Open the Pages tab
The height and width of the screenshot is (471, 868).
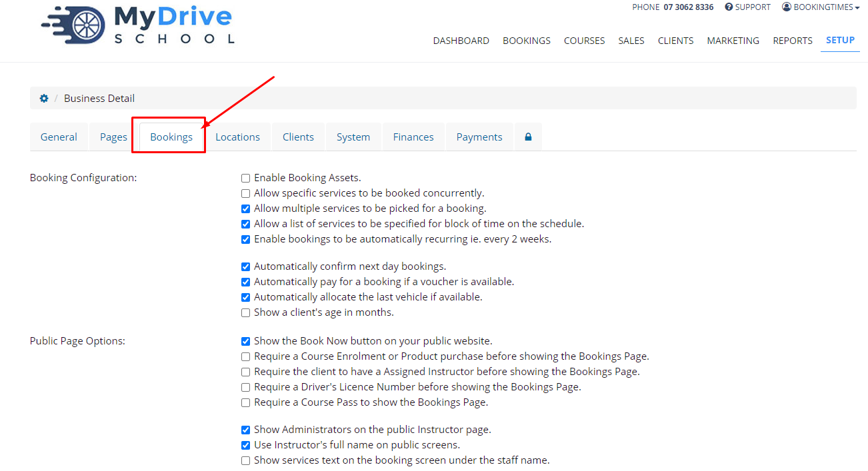pyautogui.click(x=113, y=137)
